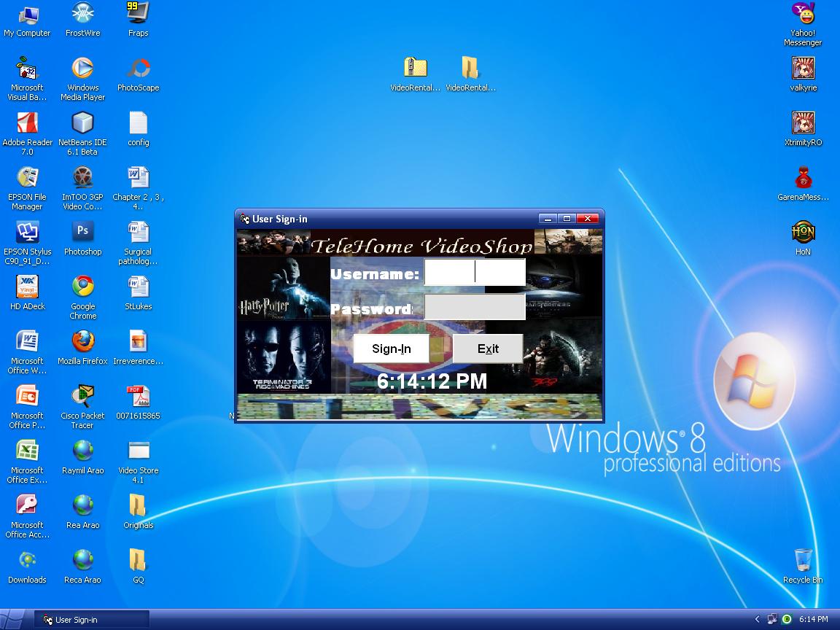This screenshot has width=840, height=630.
Task: Click the network tray icon
Action: [x=772, y=619]
